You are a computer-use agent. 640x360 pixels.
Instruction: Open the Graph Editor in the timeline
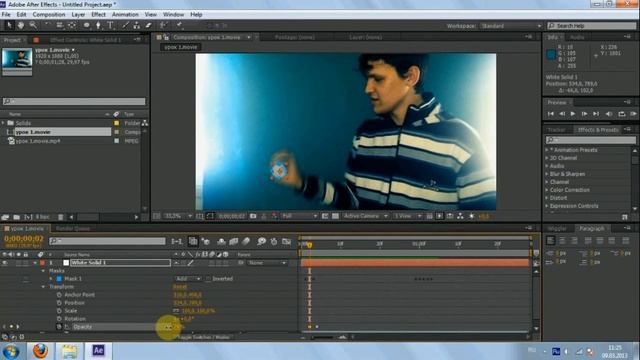tap(287, 242)
